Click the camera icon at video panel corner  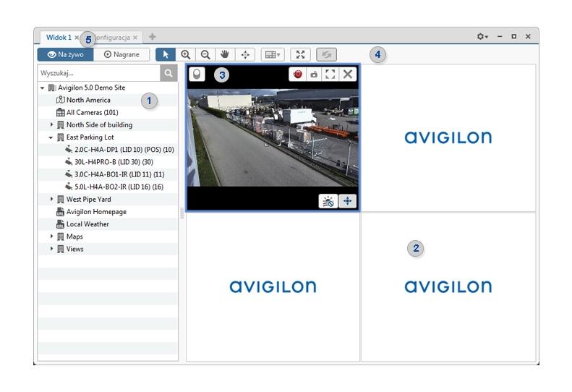click(x=197, y=74)
